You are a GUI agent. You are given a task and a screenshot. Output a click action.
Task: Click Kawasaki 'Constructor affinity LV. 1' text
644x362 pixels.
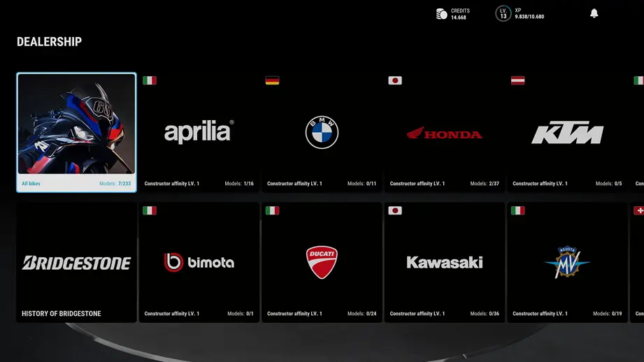coord(417,314)
